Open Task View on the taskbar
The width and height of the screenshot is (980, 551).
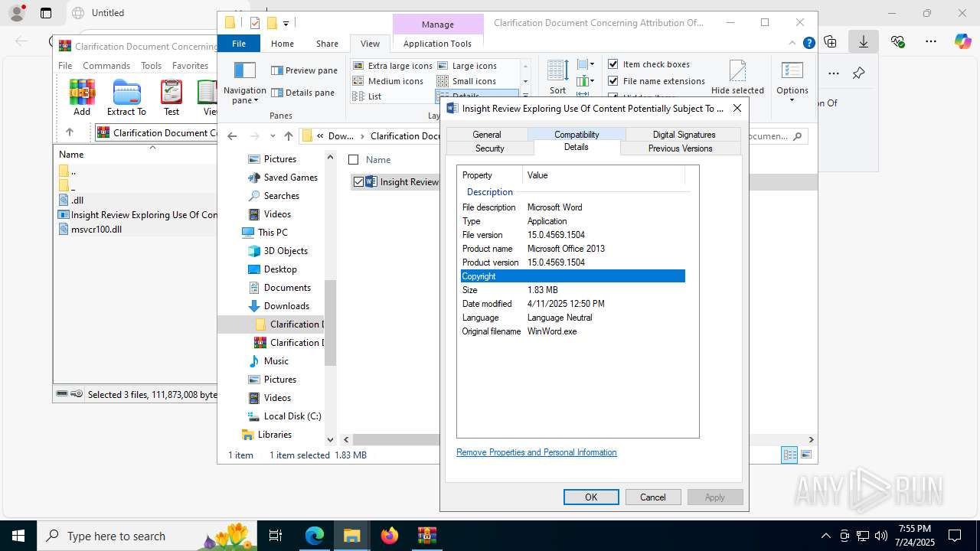click(276, 536)
